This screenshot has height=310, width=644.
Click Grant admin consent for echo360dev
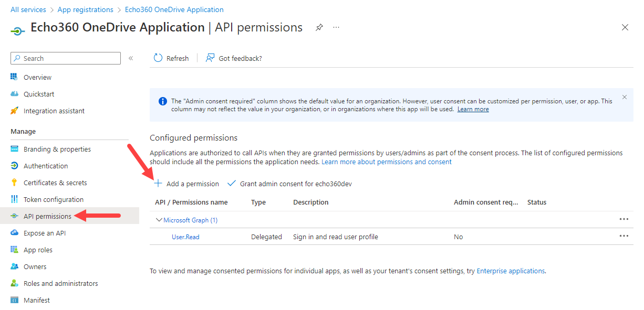[296, 184]
